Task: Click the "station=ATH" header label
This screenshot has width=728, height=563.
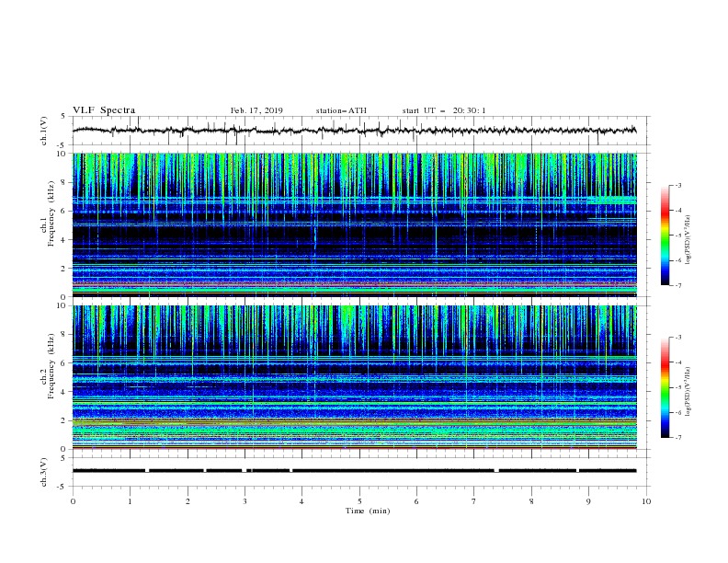Action: (x=341, y=110)
